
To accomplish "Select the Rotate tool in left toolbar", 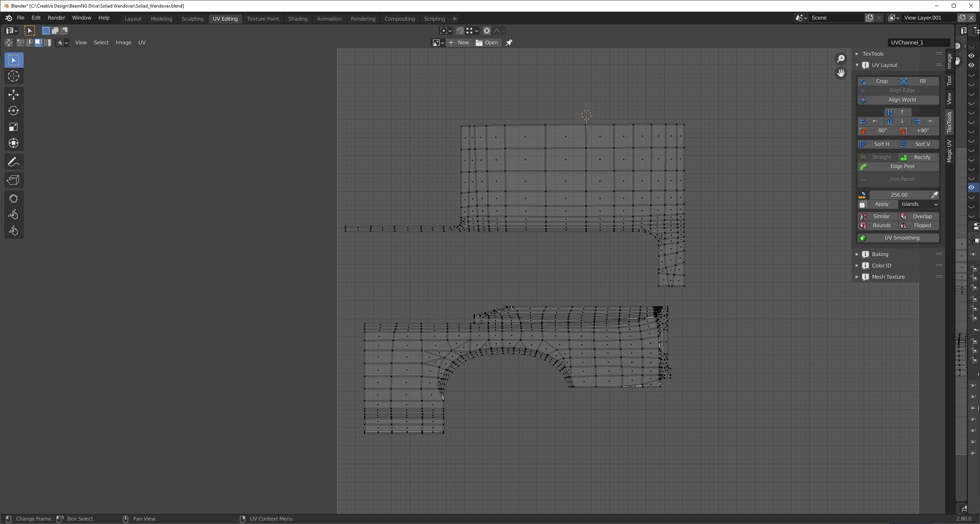I will 14,111.
